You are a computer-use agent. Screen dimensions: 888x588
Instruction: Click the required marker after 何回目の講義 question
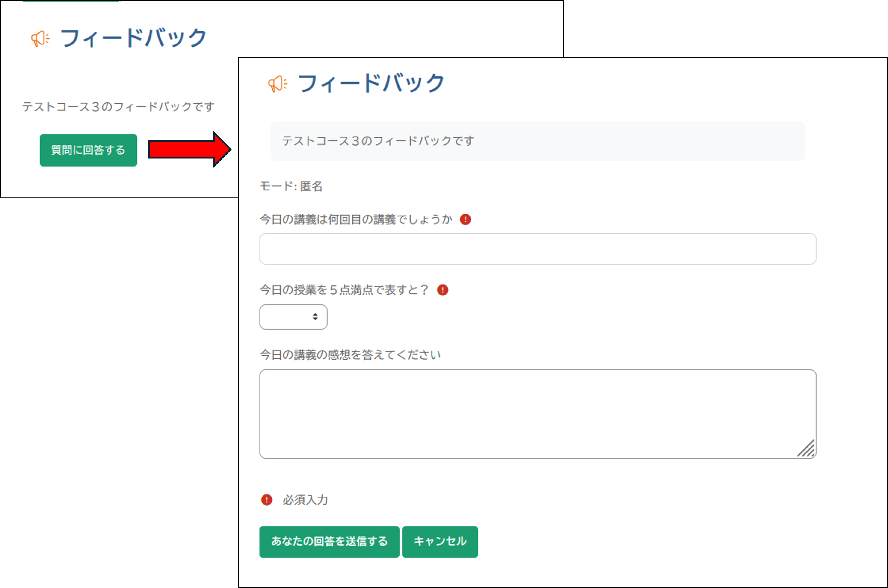coord(465,219)
